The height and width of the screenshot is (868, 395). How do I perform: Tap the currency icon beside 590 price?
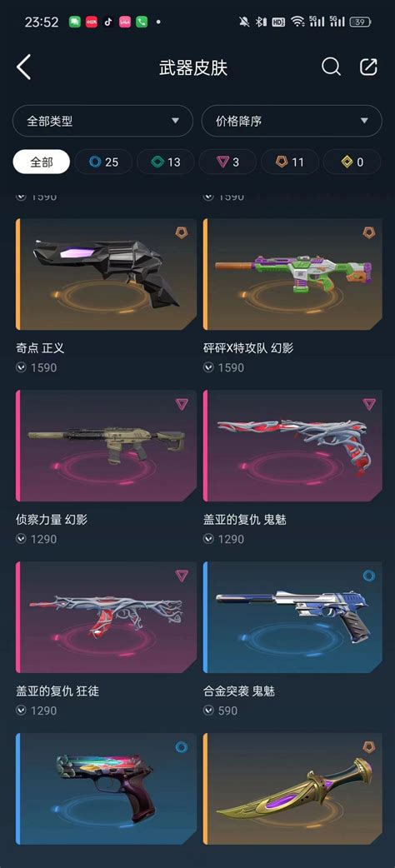[x=208, y=711]
